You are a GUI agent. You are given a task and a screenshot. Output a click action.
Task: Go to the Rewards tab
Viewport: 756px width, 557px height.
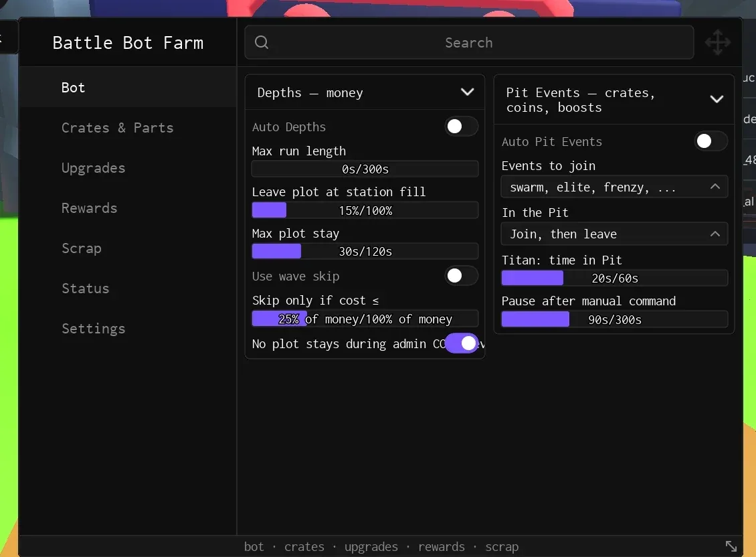pos(89,208)
